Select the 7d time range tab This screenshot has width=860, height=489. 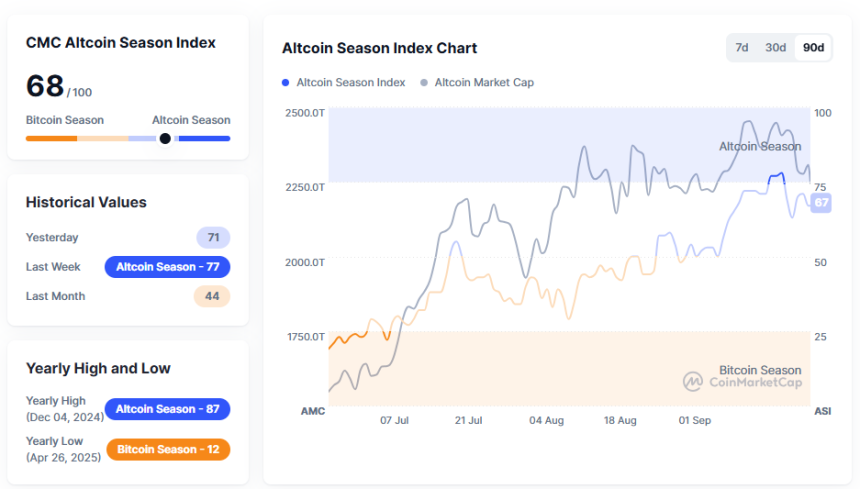[x=742, y=48]
